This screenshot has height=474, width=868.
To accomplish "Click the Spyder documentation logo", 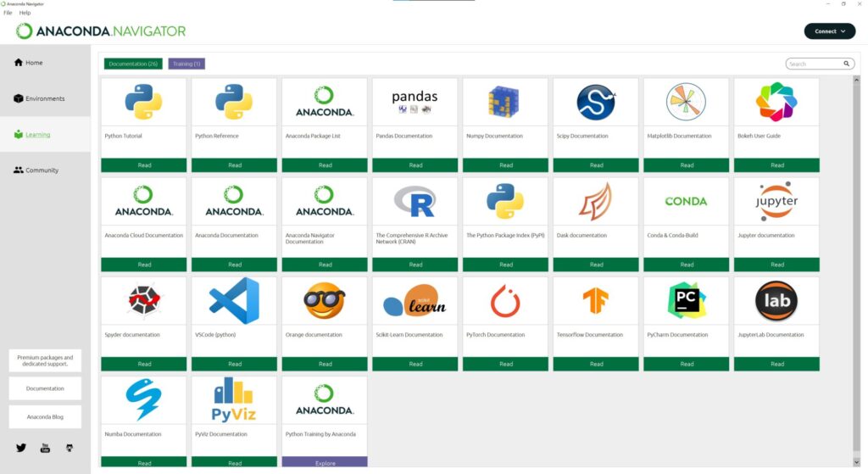I will pos(143,300).
